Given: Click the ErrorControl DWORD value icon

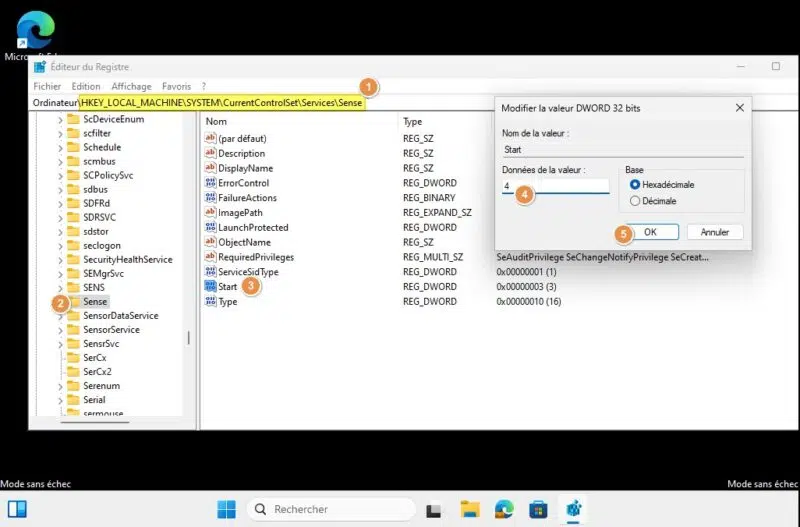Looking at the screenshot, I should [x=210, y=183].
